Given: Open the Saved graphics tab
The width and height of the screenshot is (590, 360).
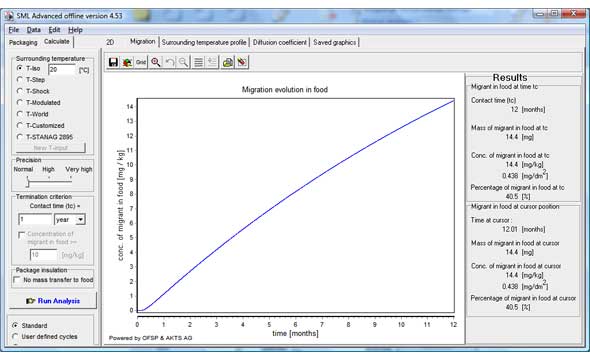Looking at the screenshot, I should pos(335,43).
